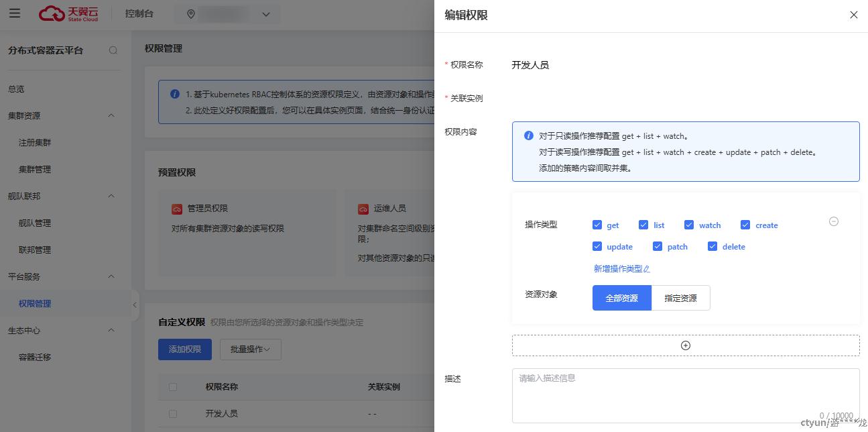Click the search icon in sidebar
The image size is (868, 432).
[113, 50]
